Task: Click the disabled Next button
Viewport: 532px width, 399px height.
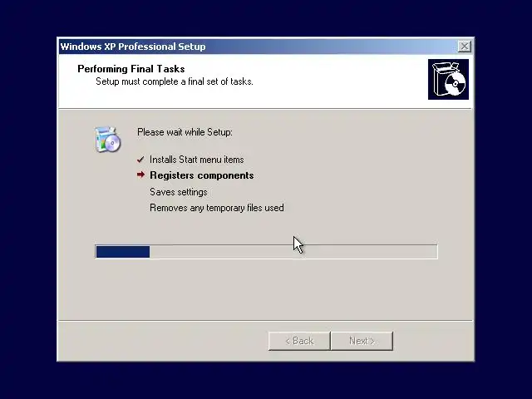Action: (x=362, y=341)
